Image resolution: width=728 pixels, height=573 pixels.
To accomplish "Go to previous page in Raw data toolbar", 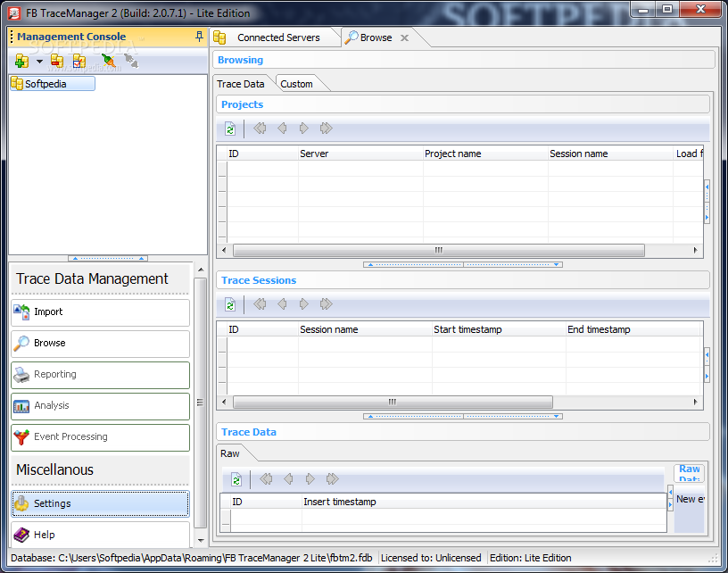I will (x=288, y=478).
